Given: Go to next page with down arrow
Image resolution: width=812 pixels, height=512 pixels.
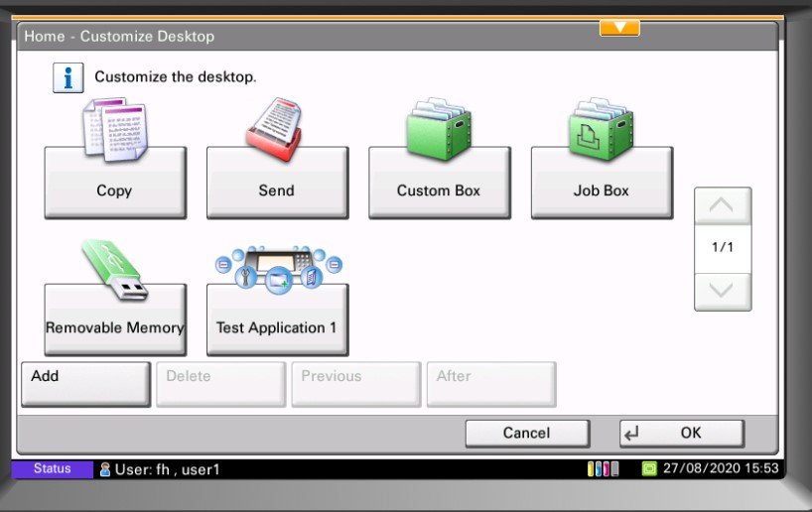Looking at the screenshot, I should 722,291.
